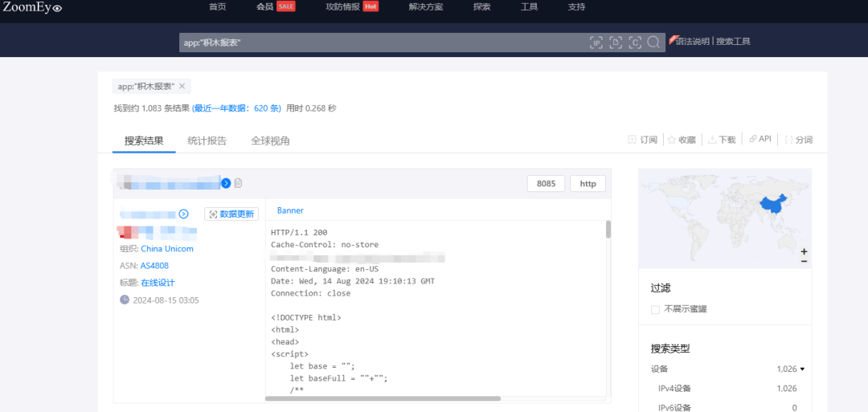Zoom in on the world map
The width and height of the screenshot is (868, 412).
pyautogui.click(x=804, y=251)
